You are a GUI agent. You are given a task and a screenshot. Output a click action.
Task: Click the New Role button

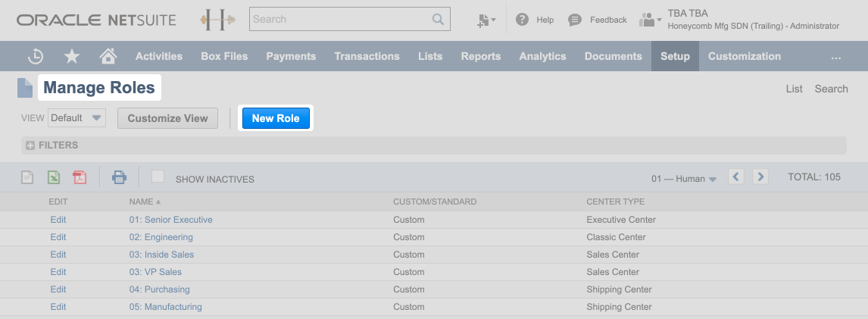pyautogui.click(x=276, y=118)
